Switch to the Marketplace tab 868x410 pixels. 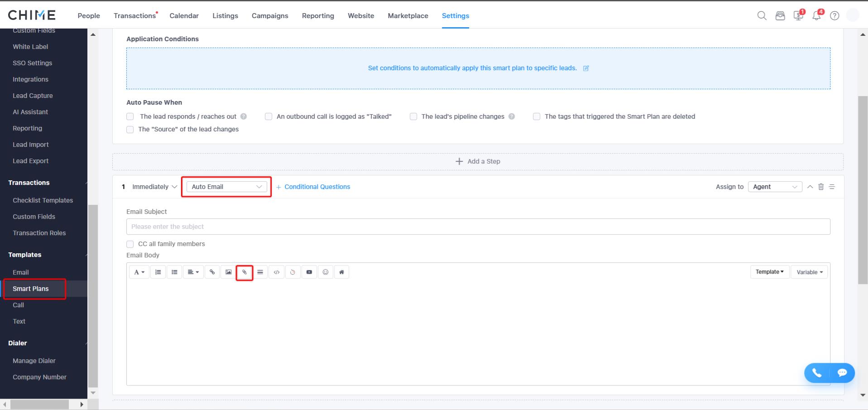(x=408, y=15)
